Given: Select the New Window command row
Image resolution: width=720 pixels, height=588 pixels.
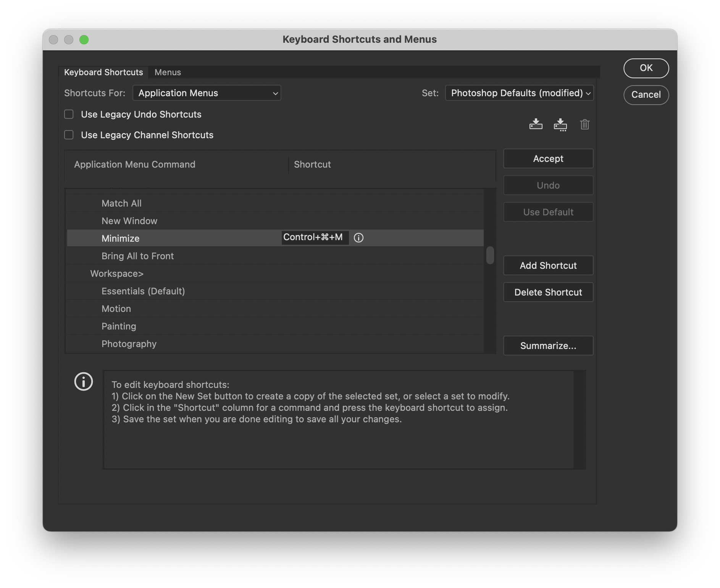Looking at the screenshot, I should (x=274, y=221).
